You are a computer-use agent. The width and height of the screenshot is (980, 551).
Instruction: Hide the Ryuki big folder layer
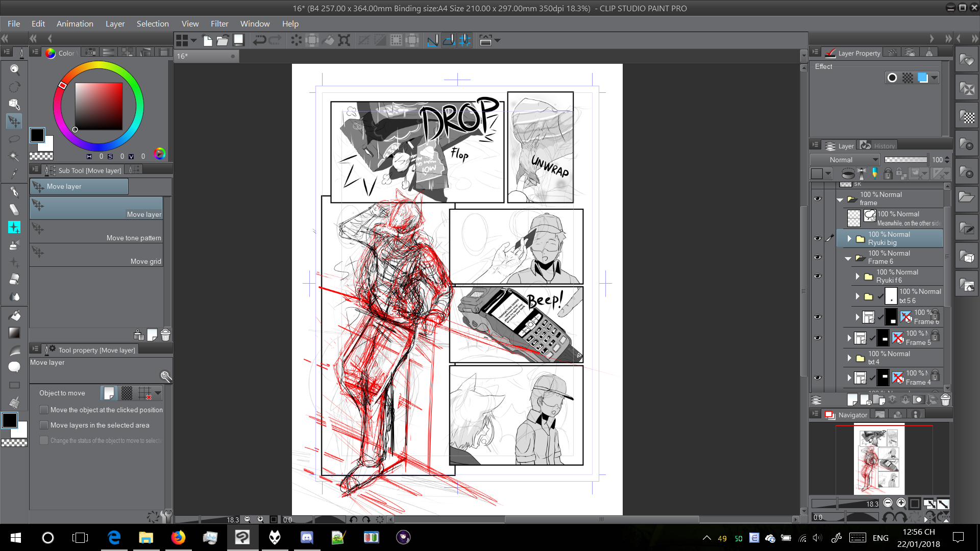click(817, 238)
